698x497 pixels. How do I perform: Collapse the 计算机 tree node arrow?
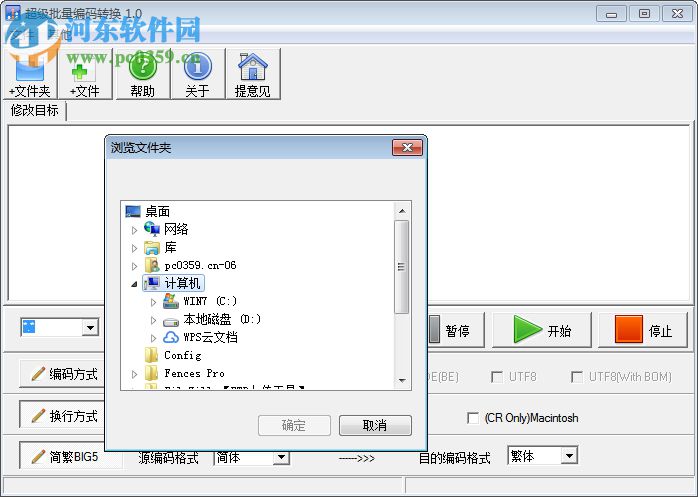pyautogui.click(x=134, y=284)
